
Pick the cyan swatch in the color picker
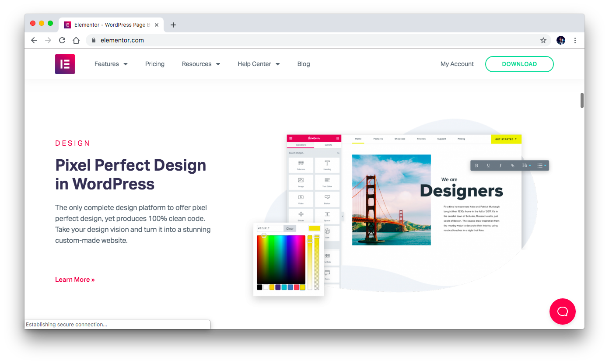[284, 287]
